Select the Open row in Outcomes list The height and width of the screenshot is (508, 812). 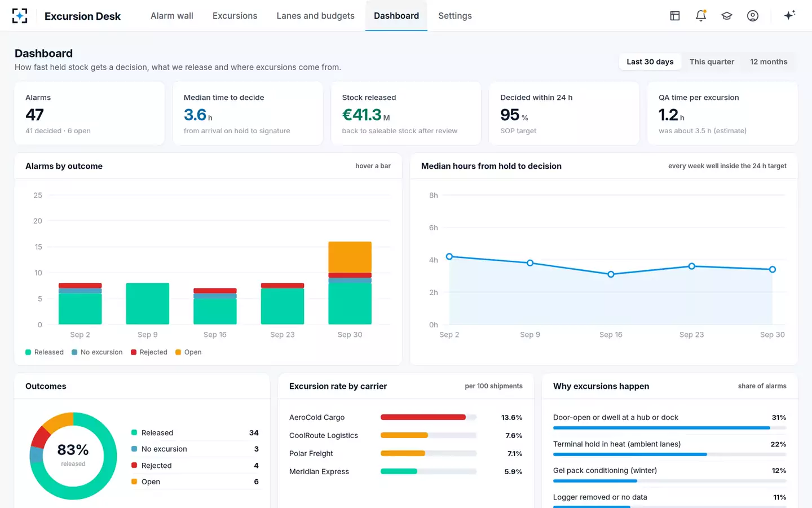(195, 482)
